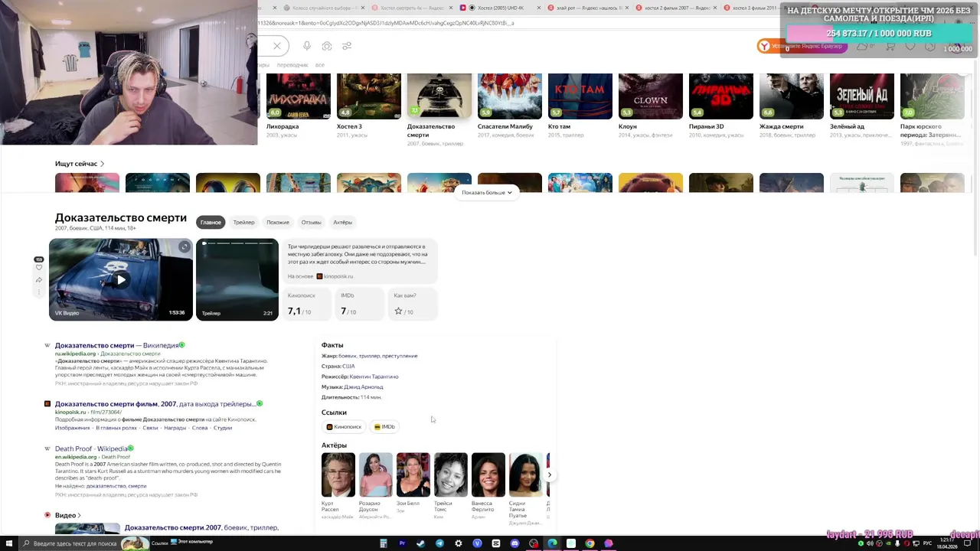Switch to Колесо случайного выбора browser tab

pos(322,8)
